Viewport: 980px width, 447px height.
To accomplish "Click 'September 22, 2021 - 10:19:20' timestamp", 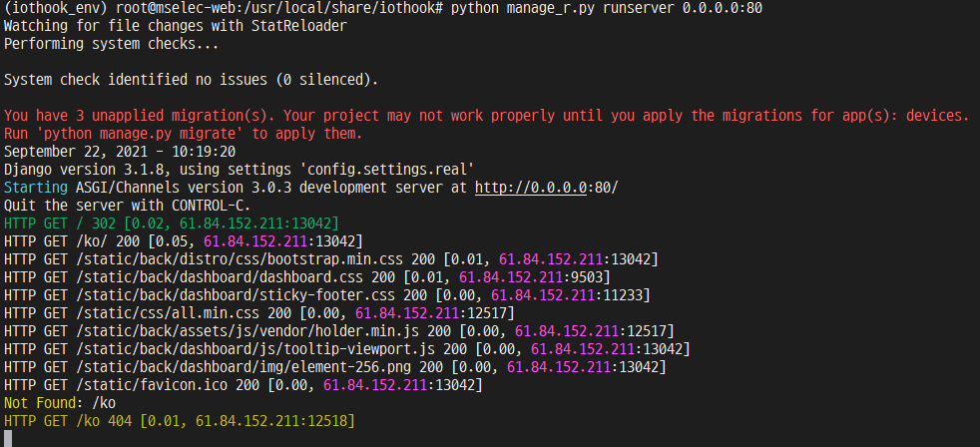I will pos(120,152).
